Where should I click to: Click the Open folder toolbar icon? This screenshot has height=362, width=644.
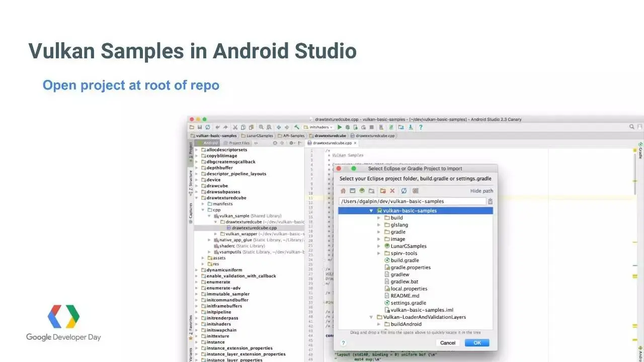[191, 127]
